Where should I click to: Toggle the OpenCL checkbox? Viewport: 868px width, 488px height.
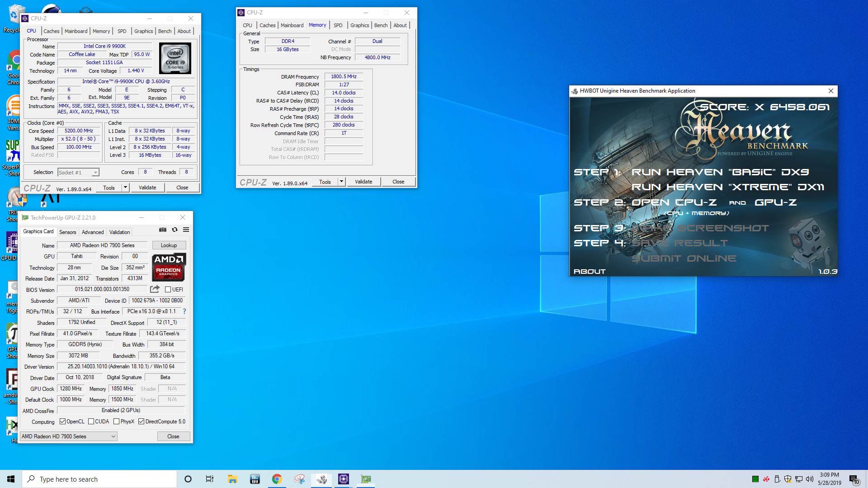point(62,422)
